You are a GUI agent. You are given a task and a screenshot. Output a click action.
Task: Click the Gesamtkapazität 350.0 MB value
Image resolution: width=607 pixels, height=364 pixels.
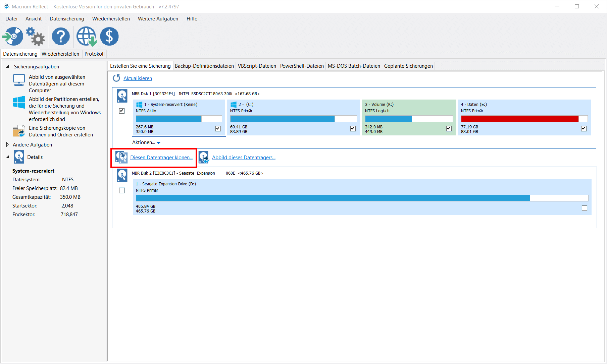70,197
